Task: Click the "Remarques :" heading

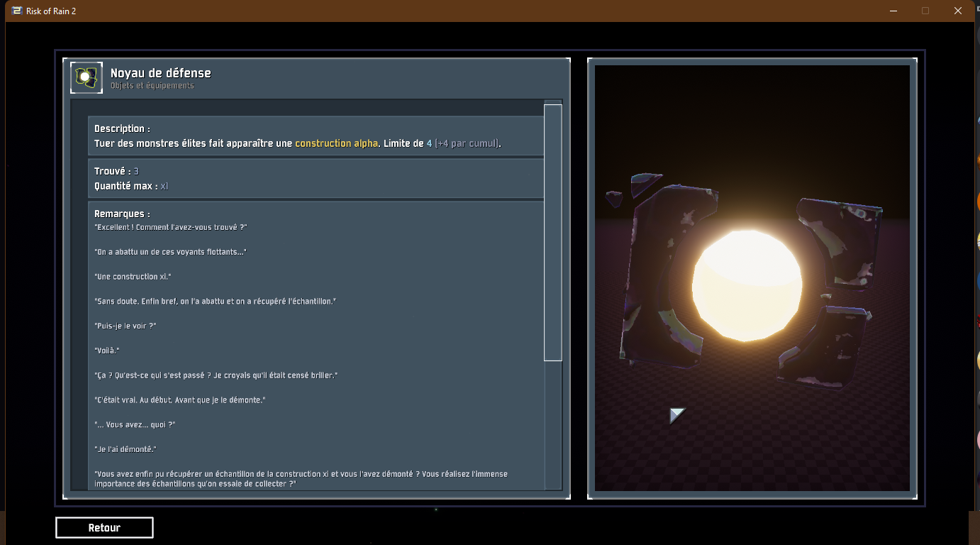Action: coord(122,214)
